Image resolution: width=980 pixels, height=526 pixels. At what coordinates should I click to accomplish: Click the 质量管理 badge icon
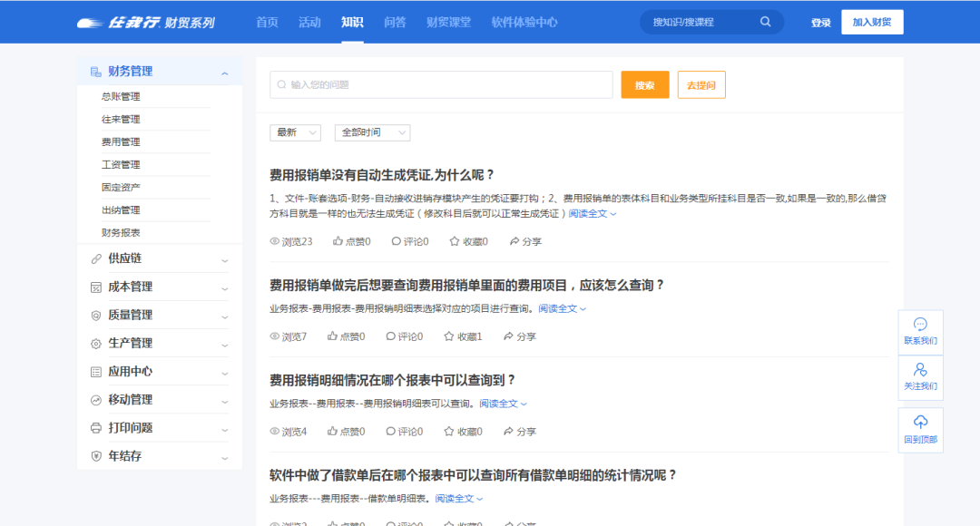95,315
